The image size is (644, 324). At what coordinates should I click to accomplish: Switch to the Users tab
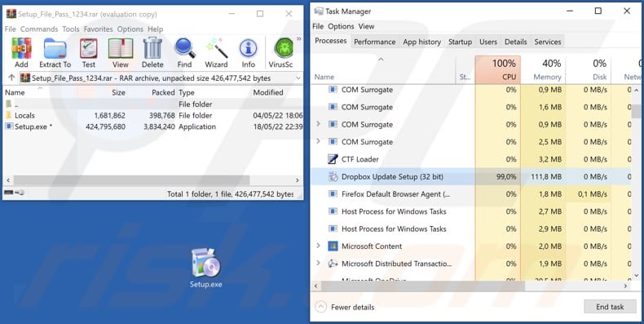coord(488,42)
